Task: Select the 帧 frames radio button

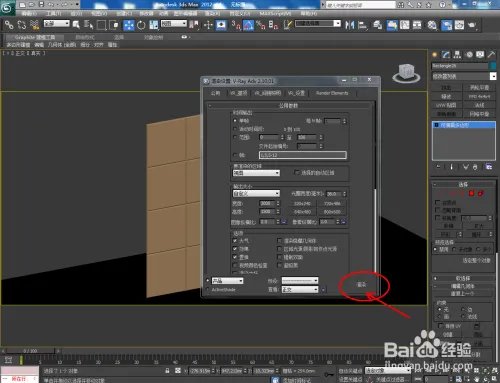Action: [x=235, y=155]
